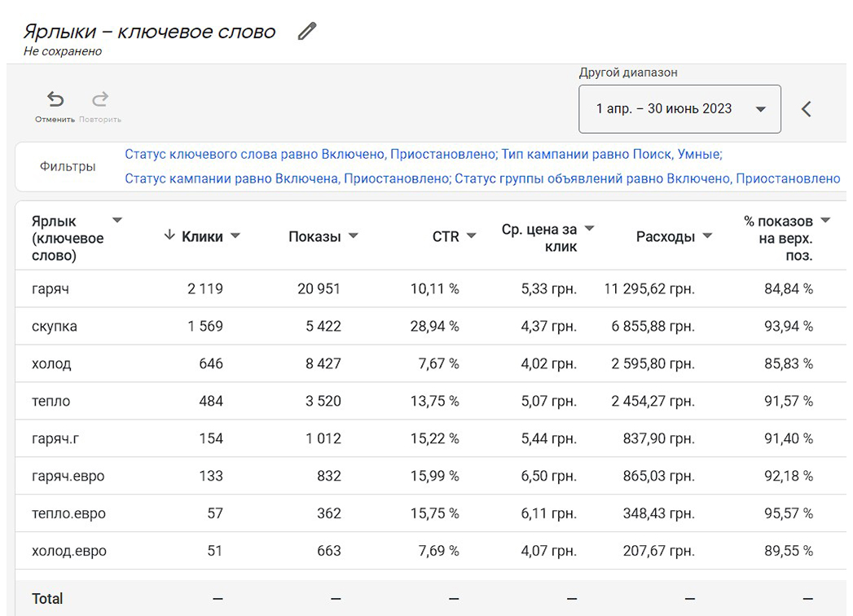Open the Расходы column dropdown arrow
Screen dimensions: 853x616
coord(707,235)
